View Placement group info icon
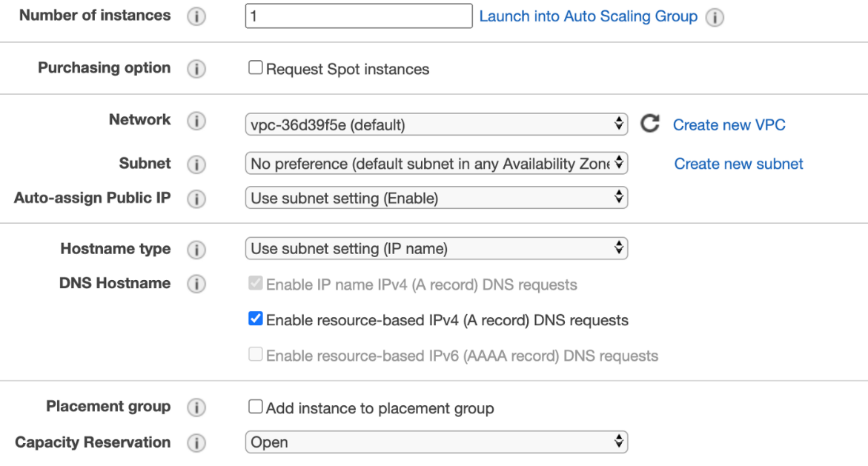 click(196, 407)
